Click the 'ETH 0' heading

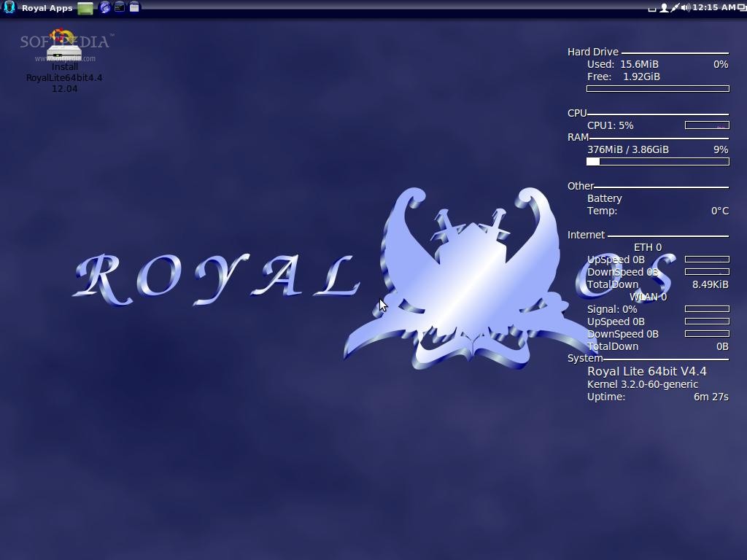click(648, 248)
